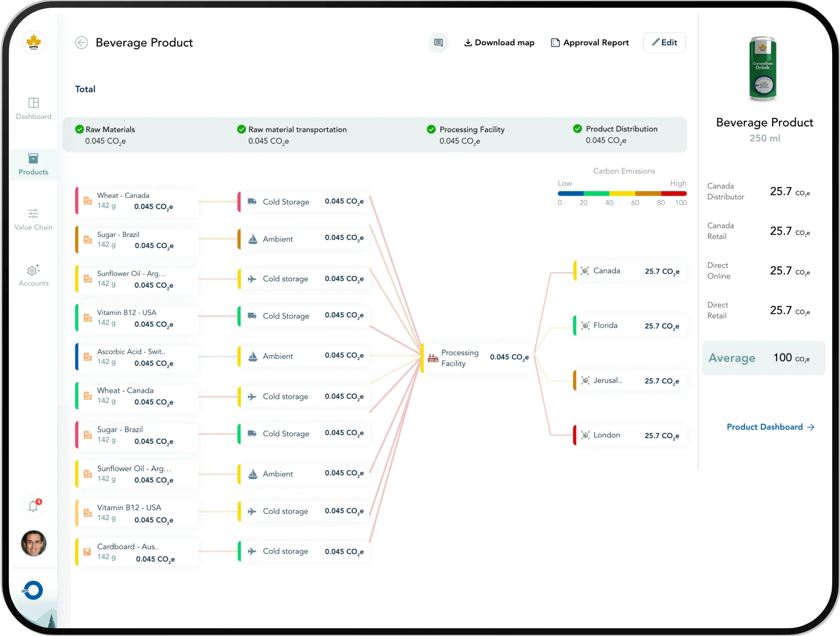Click the blue circular logo at sidebar bottom
This screenshot has width=840, height=636.
[x=33, y=590]
